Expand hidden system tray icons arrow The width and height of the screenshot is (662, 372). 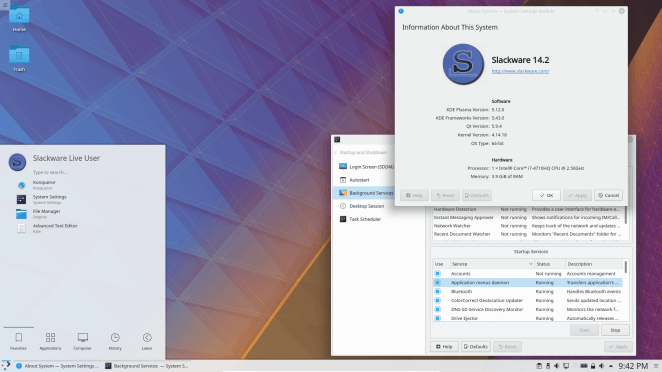click(611, 366)
